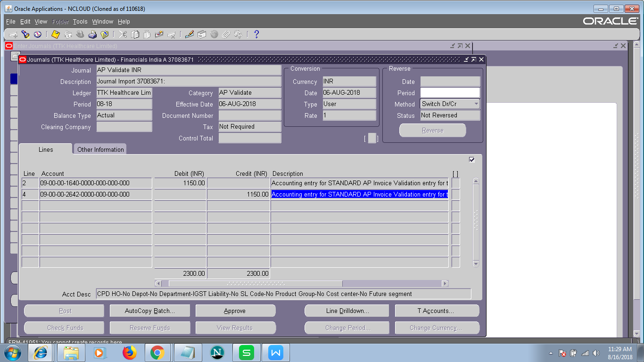Image resolution: width=644 pixels, height=362 pixels.
Task: Click the empty Reverse Period field
Action: (x=450, y=93)
